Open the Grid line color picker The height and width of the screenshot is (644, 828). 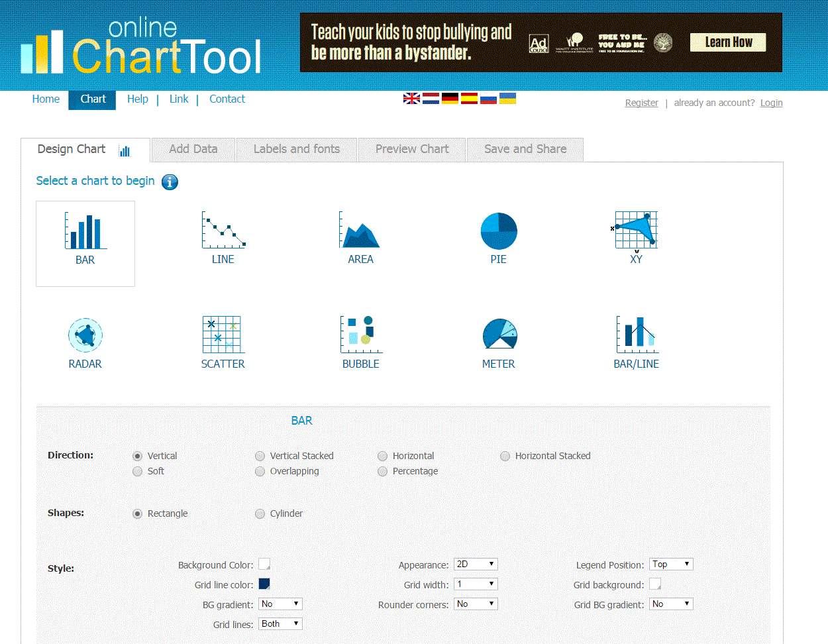(264, 584)
